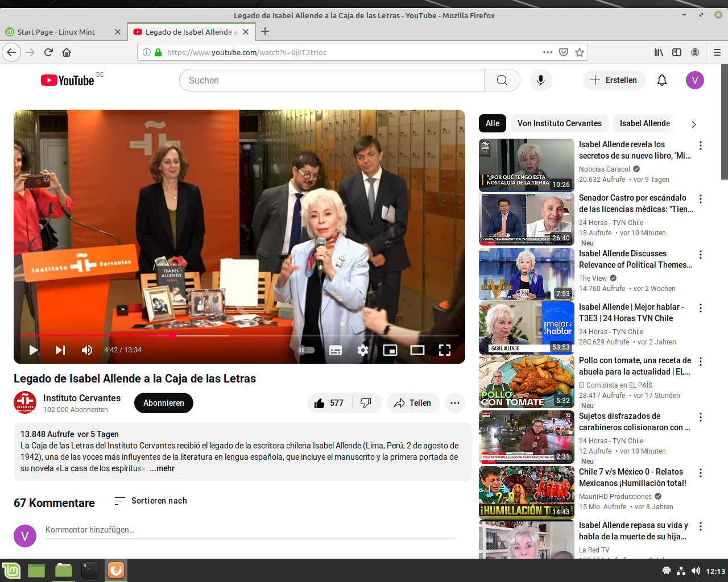This screenshot has height=582, width=728.
Task: Open the system tray volume control
Action: coord(696,571)
